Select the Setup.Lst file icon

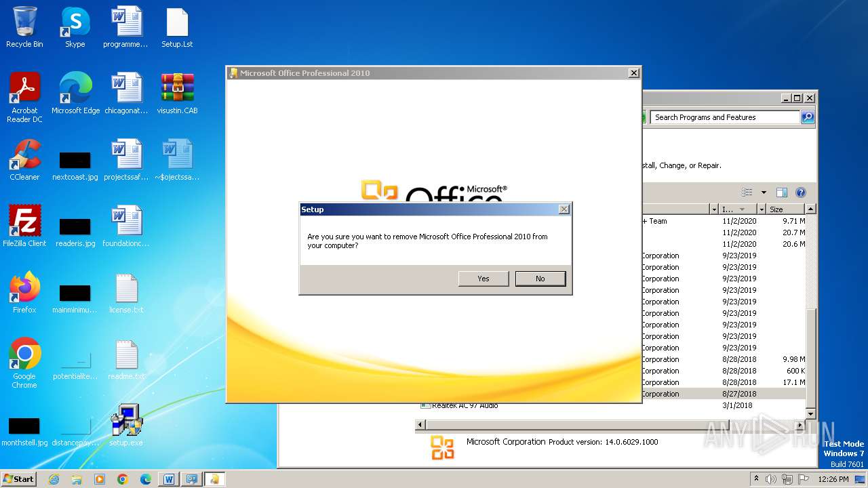(x=177, y=27)
